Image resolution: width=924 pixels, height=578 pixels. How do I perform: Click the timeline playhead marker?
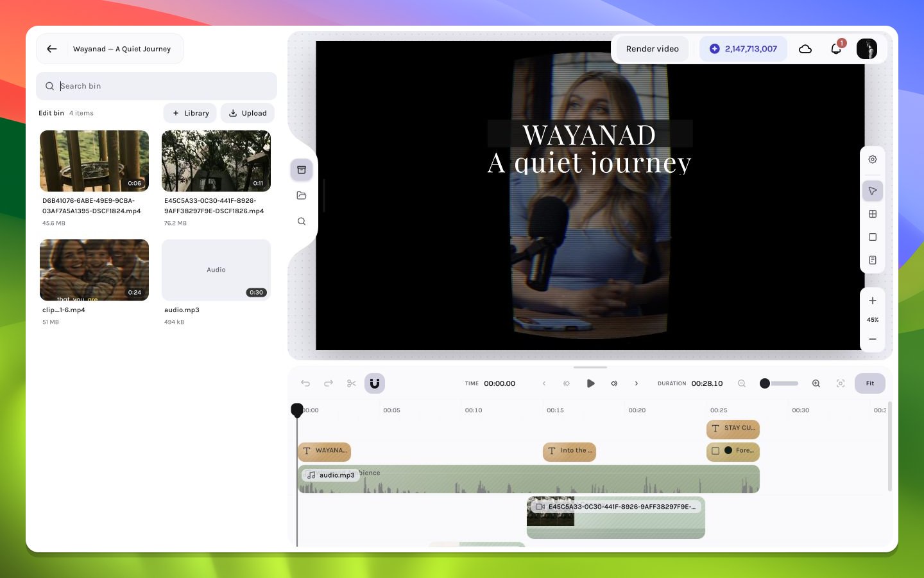click(297, 410)
